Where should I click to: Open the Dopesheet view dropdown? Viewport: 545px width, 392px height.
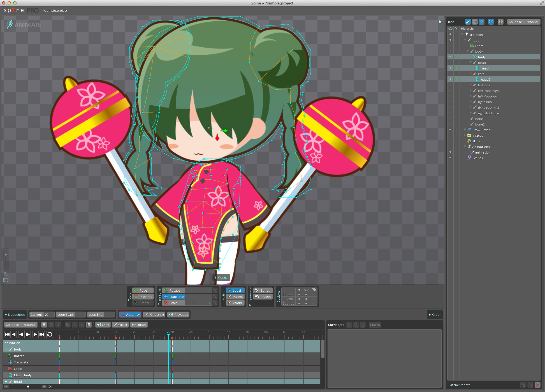click(15, 315)
